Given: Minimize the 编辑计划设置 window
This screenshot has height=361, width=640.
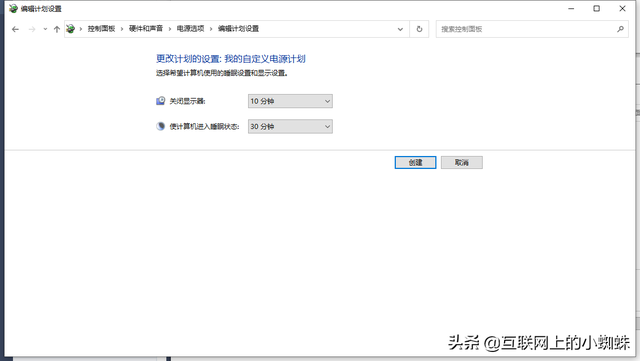Looking at the screenshot, I should [571, 8].
